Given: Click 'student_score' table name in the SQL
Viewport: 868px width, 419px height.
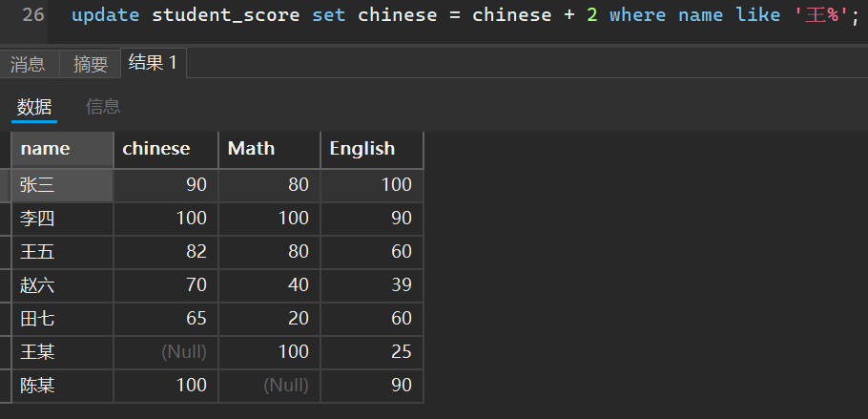Looking at the screenshot, I should pos(226,15).
